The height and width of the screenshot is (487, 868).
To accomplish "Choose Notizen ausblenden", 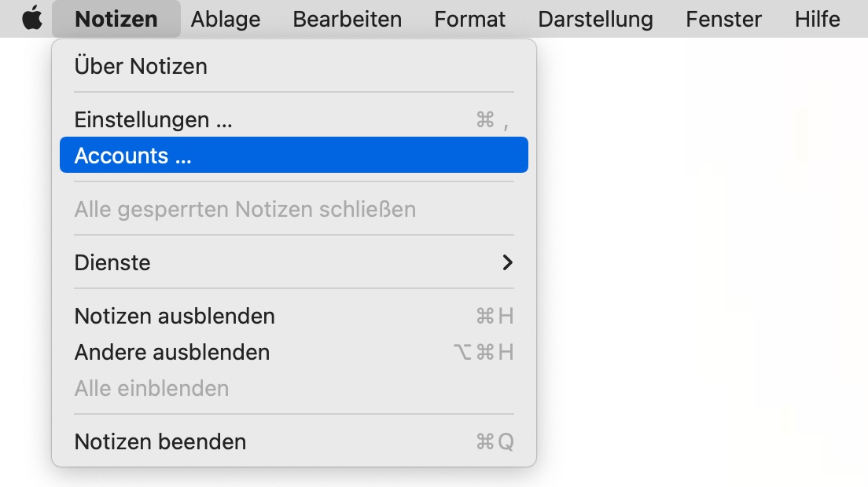I will pos(175,316).
